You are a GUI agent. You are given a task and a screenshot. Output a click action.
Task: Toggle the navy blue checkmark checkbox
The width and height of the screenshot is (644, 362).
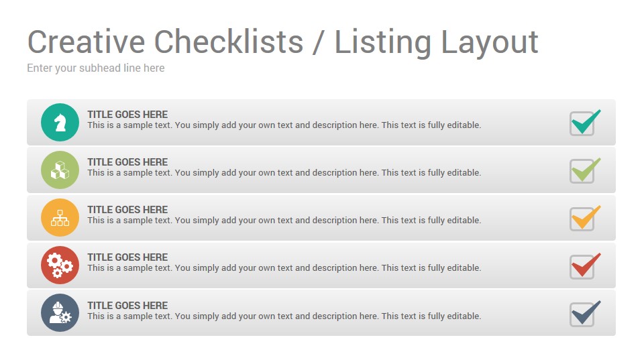tap(584, 314)
